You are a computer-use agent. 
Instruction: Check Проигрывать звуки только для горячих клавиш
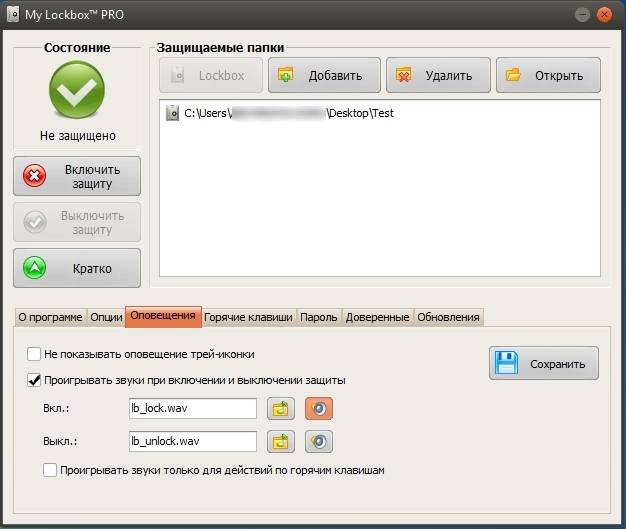coord(50,470)
